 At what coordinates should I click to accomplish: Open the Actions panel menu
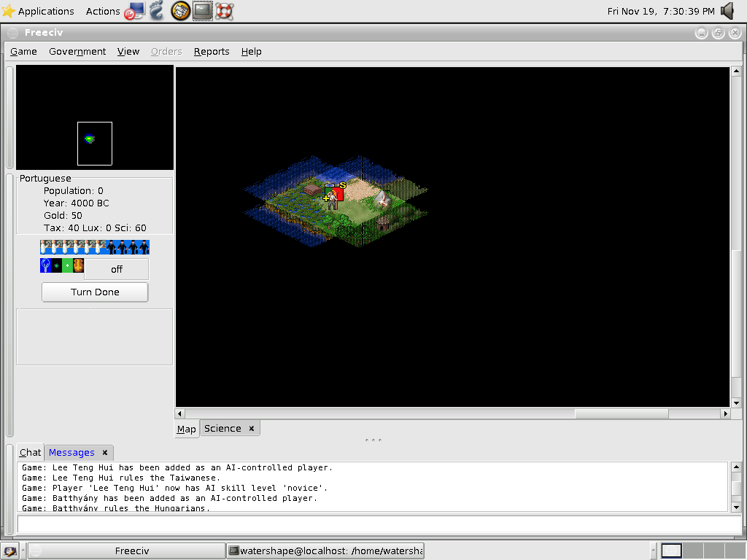103,11
